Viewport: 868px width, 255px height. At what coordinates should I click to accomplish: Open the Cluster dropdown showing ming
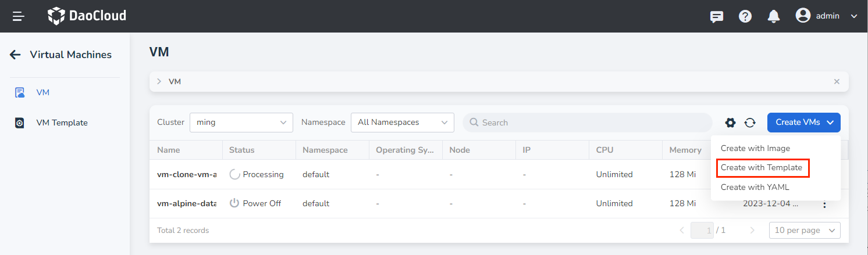point(241,123)
